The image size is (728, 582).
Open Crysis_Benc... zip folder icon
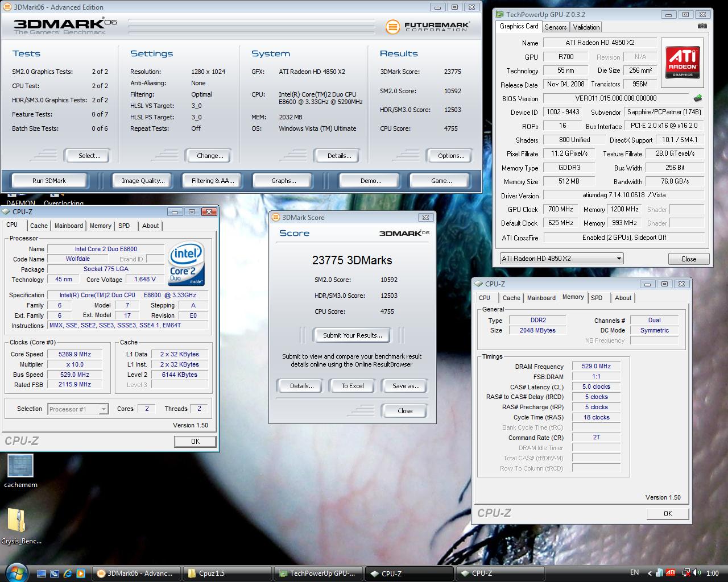click(x=21, y=526)
